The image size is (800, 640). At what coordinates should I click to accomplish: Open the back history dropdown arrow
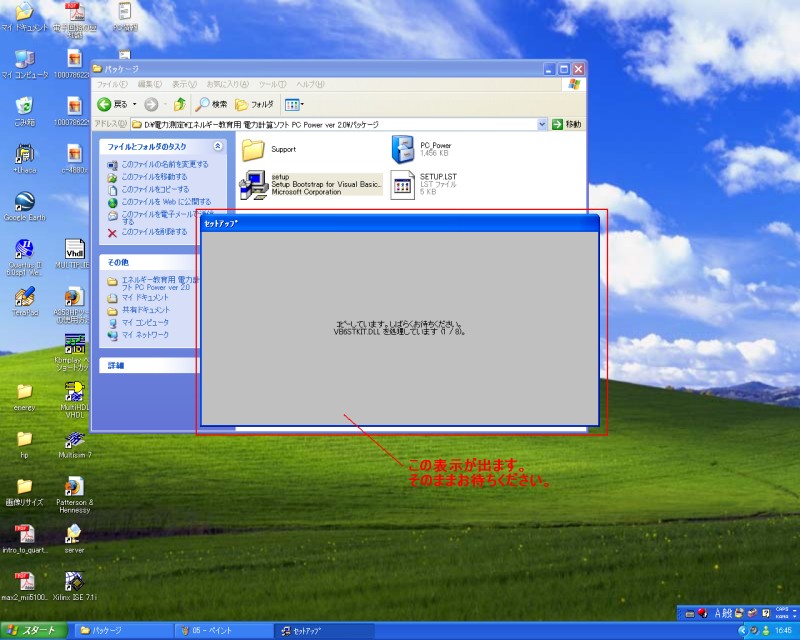click(135, 105)
